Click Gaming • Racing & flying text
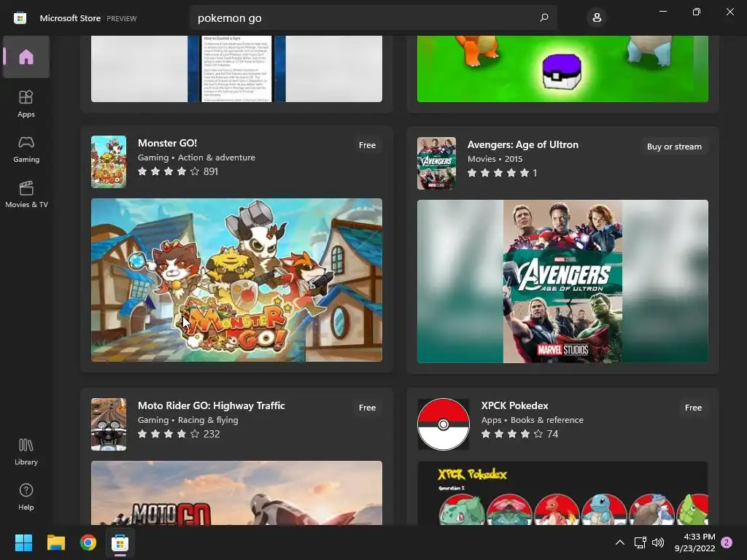747x560 pixels. click(187, 420)
